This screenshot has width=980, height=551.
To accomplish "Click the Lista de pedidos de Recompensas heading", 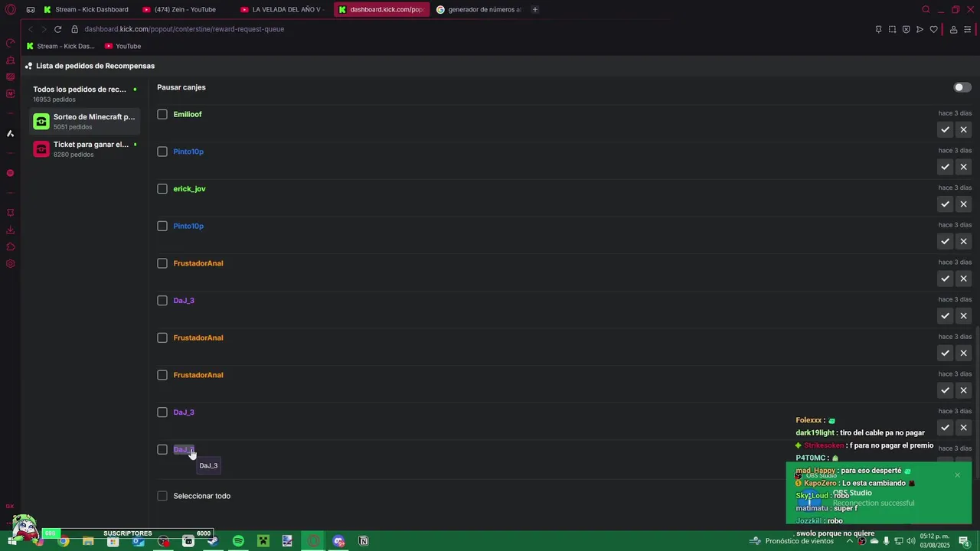I will click(95, 66).
